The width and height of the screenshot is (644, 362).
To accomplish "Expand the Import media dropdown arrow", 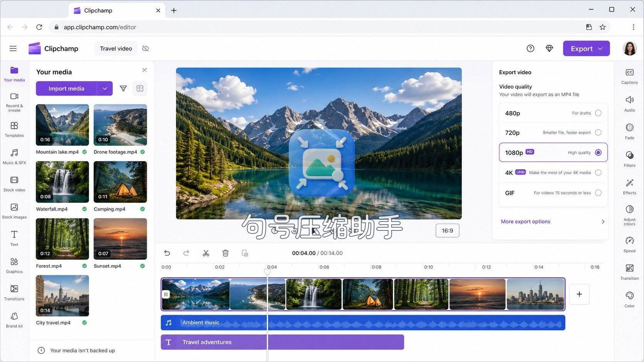I will 105,88.
